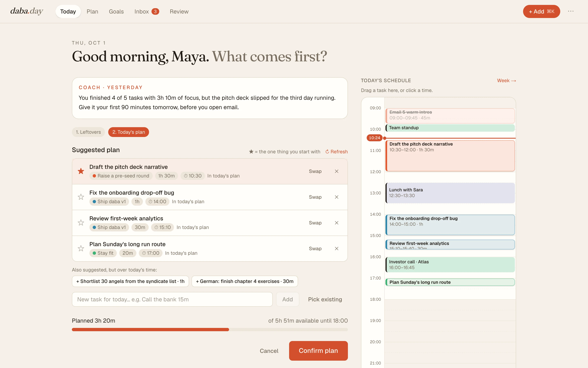
Task: Select the Lunch with Sara schedule block
Action: click(x=450, y=193)
